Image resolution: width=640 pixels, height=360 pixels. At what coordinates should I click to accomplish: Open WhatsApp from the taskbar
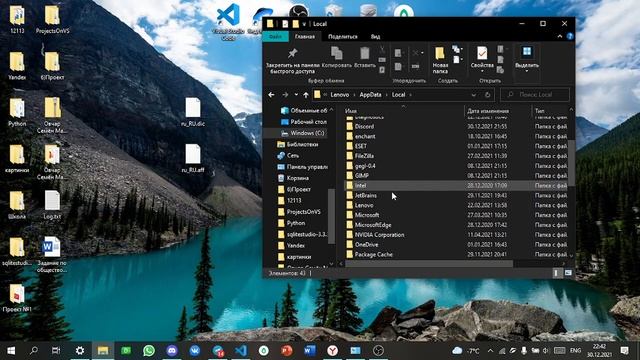pos(149,351)
